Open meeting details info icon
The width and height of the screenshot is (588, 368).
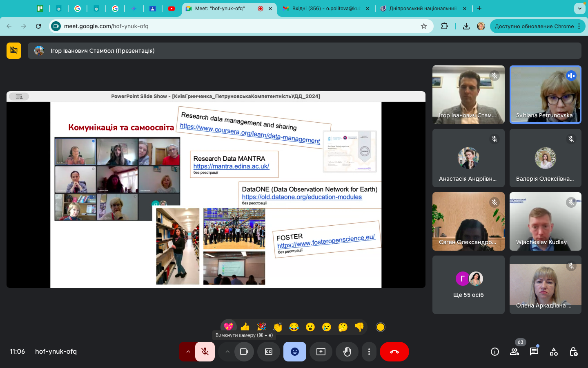point(494,352)
